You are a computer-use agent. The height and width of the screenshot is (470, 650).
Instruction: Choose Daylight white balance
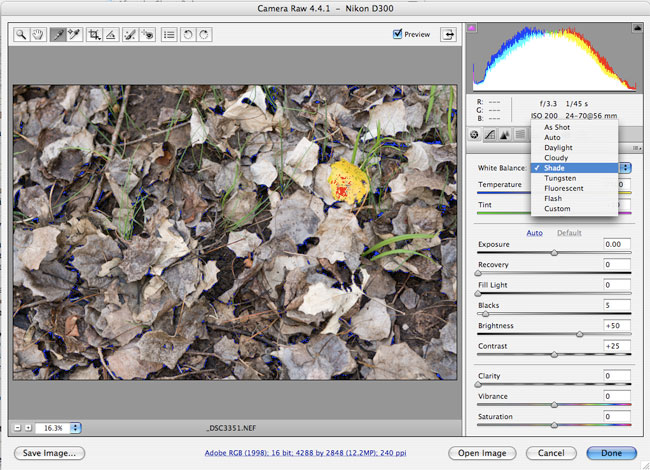click(574, 148)
